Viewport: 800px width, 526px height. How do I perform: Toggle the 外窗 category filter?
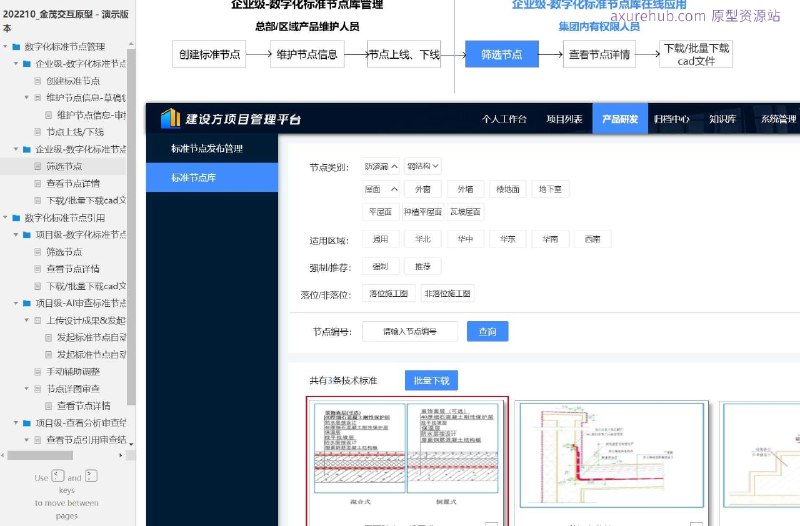pos(422,189)
